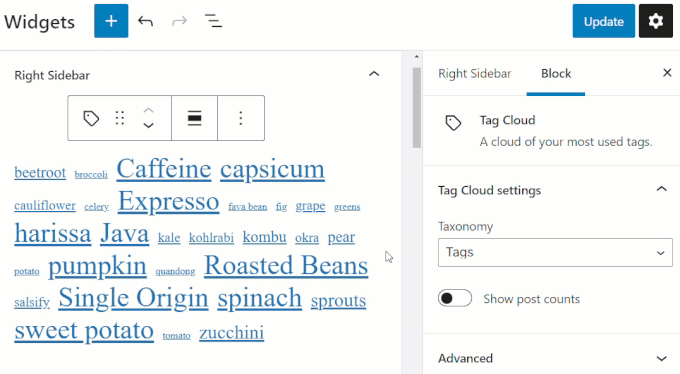
Task: Click the vertical scrollbar thumb
Action: (x=417, y=108)
